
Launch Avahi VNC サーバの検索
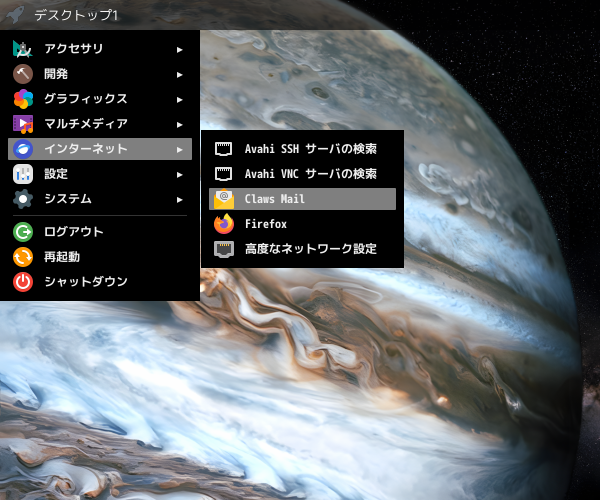click(x=302, y=174)
